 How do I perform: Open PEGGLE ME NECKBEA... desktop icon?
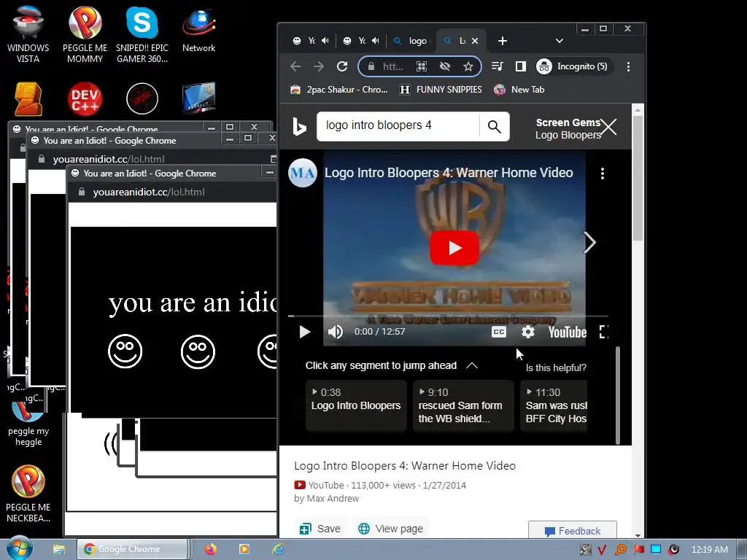coord(28,494)
